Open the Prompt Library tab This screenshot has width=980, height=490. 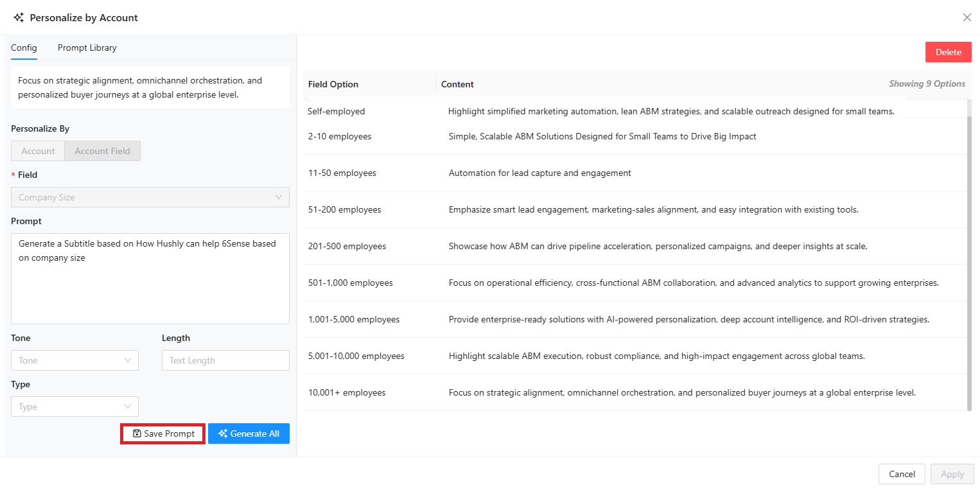87,48
